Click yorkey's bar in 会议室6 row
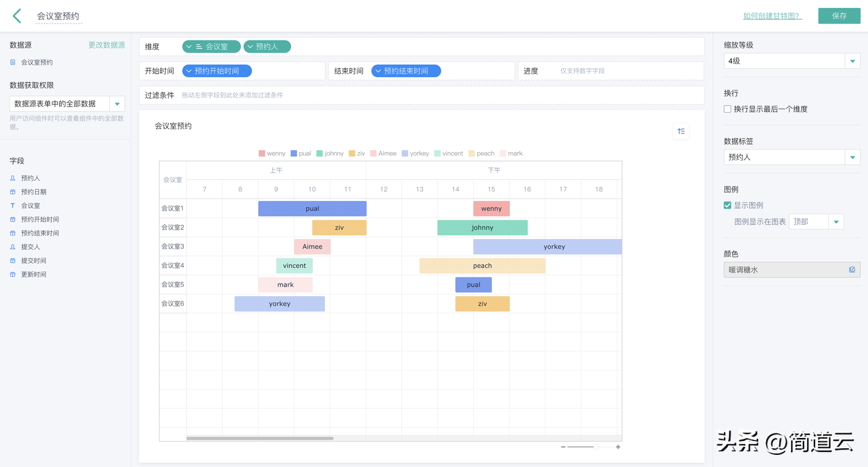Image resolution: width=868 pixels, height=467 pixels. [x=280, y=303]
